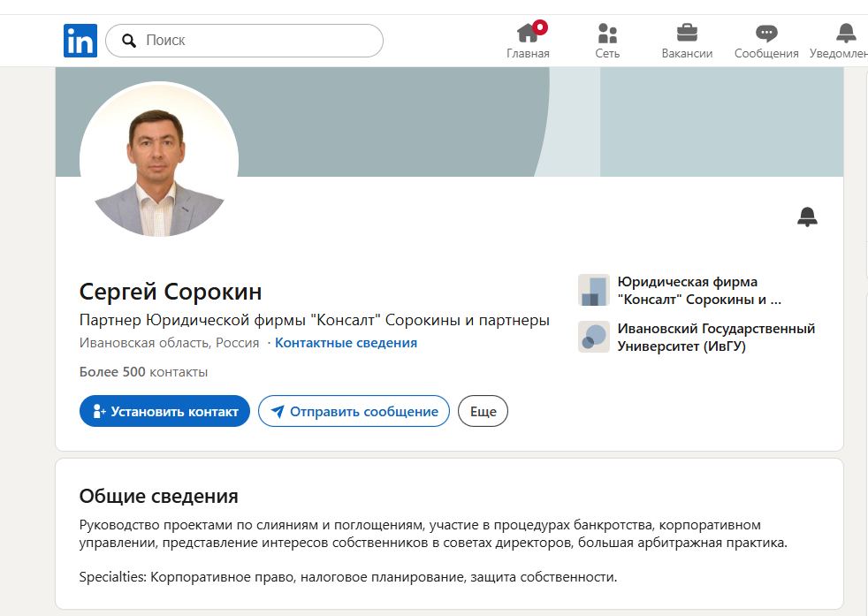The height and width of the screenshot is (616, 868).
Task: Open the Еще more options button
Action: point(483,411)
